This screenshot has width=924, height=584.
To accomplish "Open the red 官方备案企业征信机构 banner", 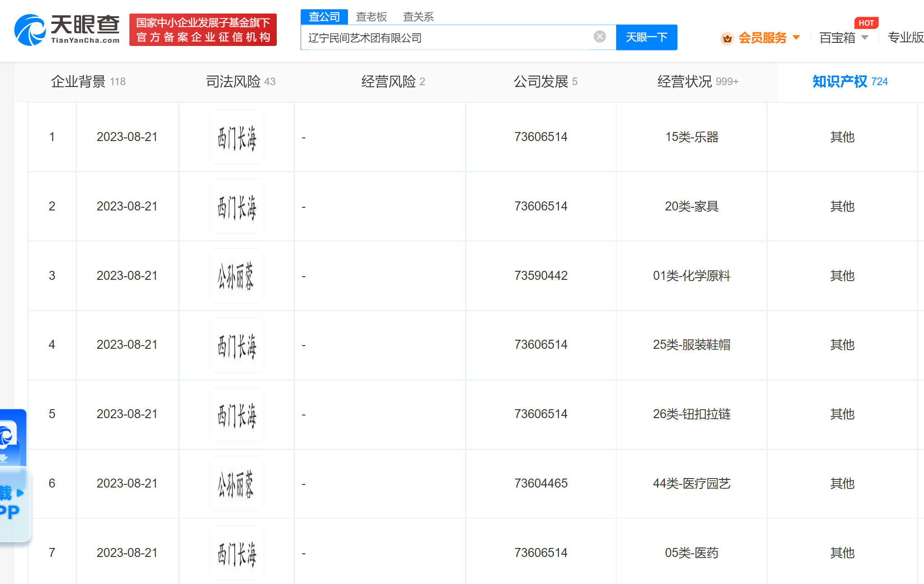I will tap(203, 30).
